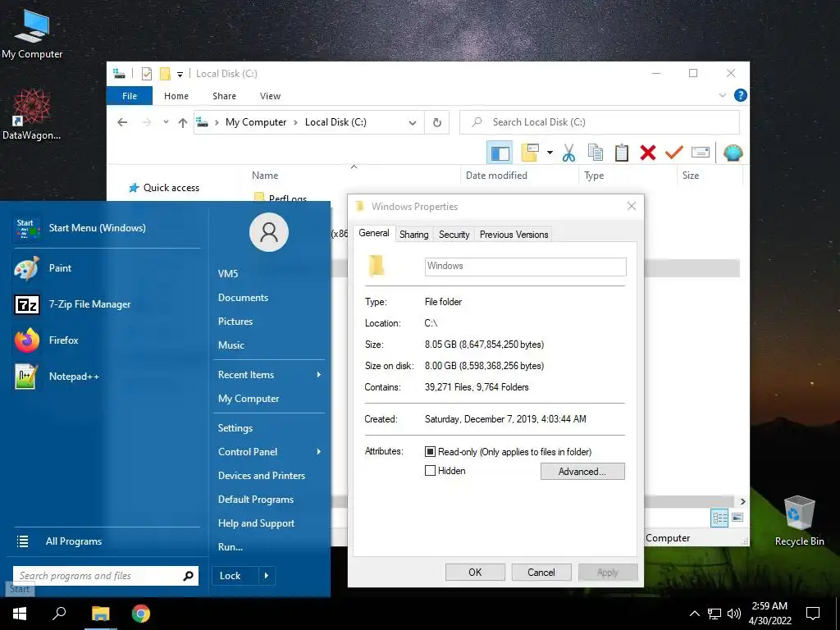Image resolution: width=840 pixels, height=630 pixels.
Task: Click OK in Windows Properties dialog
Action: [475, 572]
